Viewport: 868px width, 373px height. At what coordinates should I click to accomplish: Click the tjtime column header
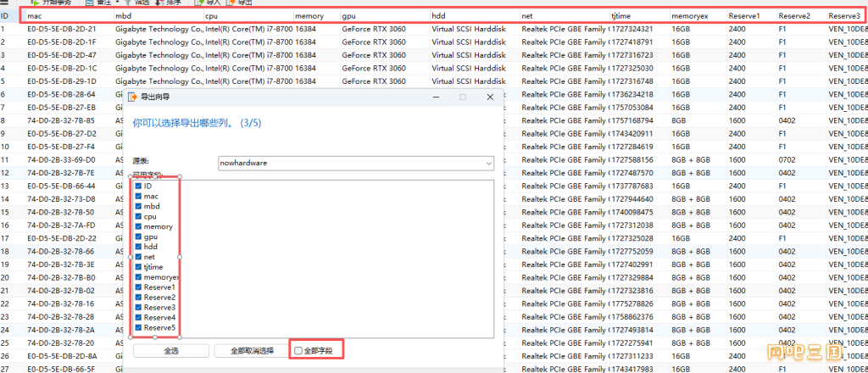pyautogui.click(x=639, y=16)
